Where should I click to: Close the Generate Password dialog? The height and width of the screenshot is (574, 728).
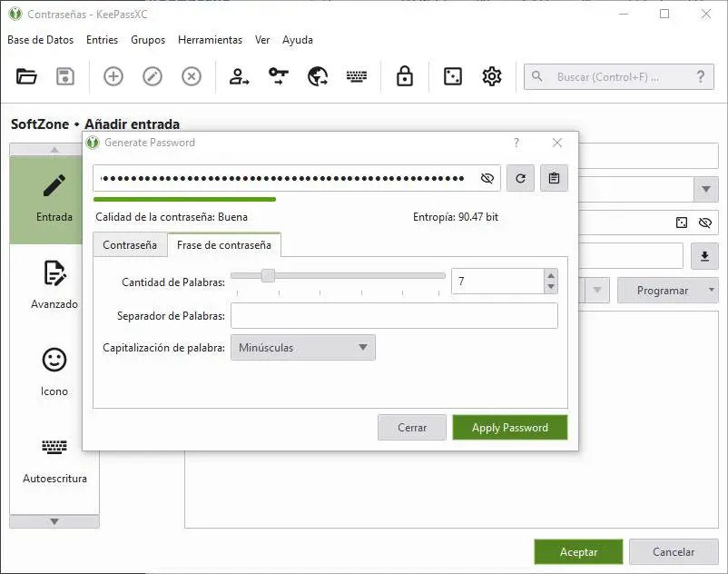click(557, 143)
